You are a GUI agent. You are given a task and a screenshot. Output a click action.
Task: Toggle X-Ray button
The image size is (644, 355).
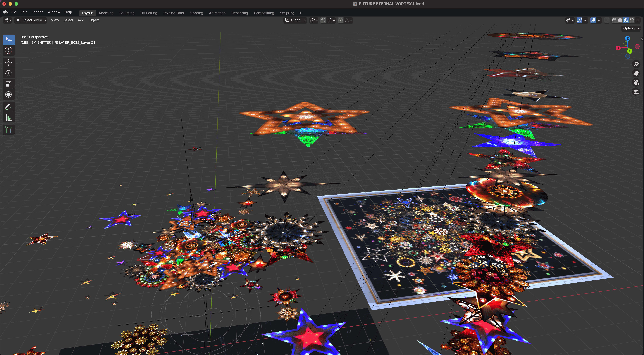click(607, 20)
